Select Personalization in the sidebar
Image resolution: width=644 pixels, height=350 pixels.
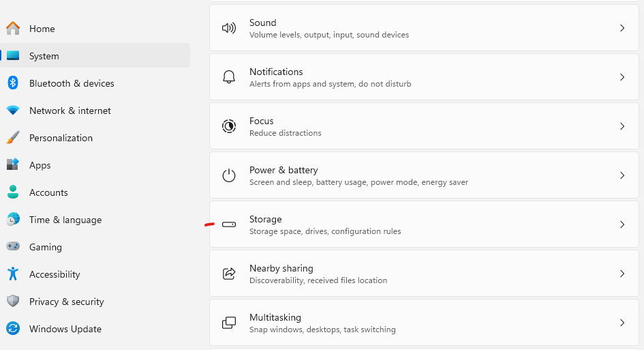pyautogui.click(x=60, y=138)
